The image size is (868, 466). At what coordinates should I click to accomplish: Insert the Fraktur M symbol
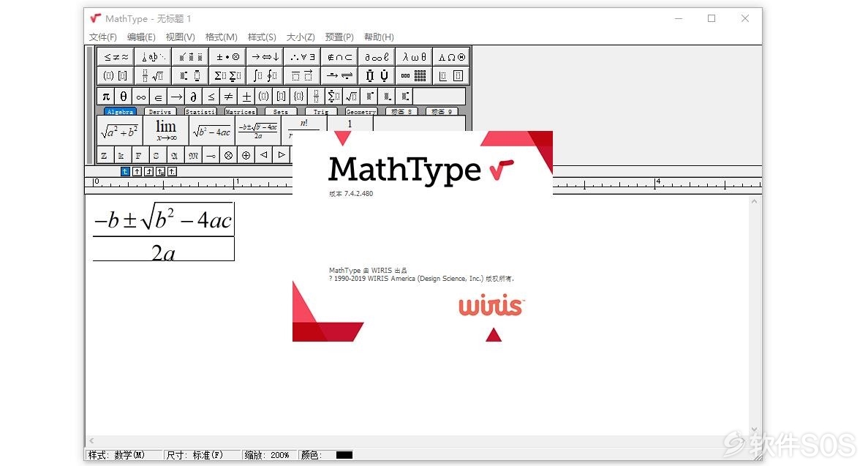tap(192, 155)
